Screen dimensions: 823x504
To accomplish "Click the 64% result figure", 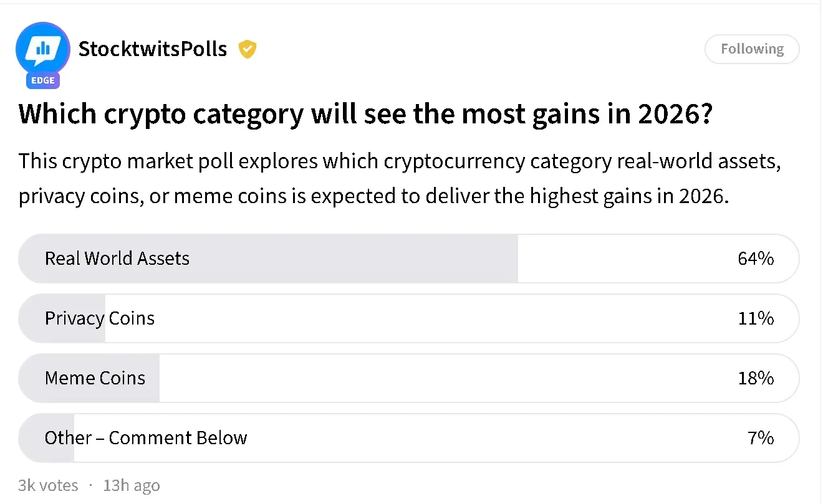I will pyautogui.click(x=756, y=259).
